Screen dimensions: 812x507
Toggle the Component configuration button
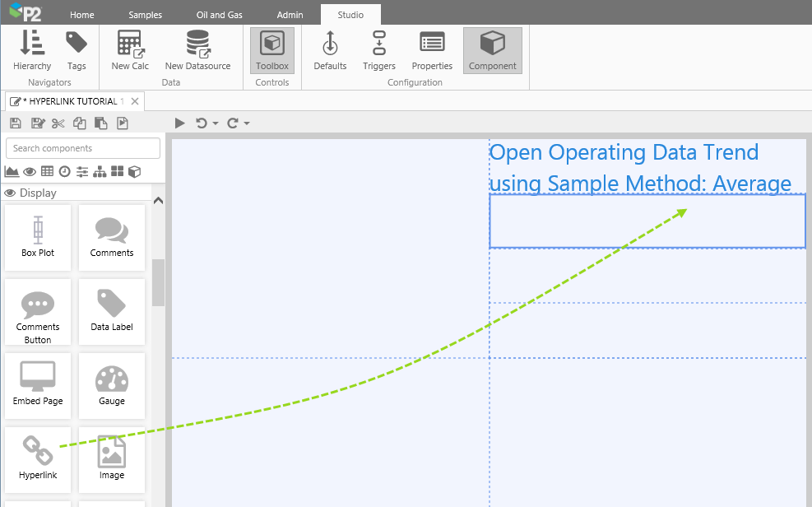click(x=492, y=51)
